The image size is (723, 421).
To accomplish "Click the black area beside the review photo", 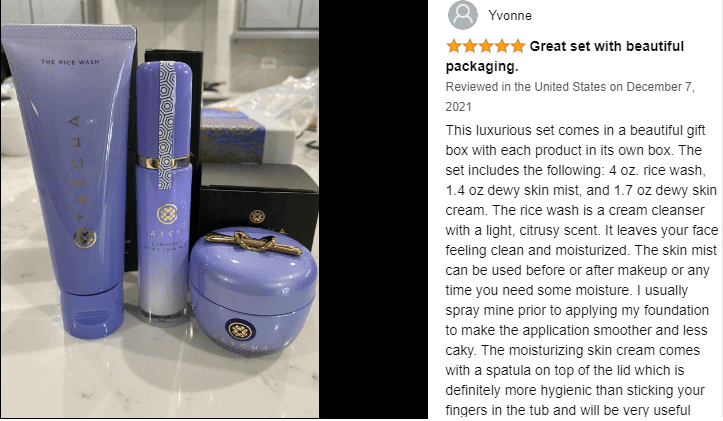I will (x=373, y=210).
